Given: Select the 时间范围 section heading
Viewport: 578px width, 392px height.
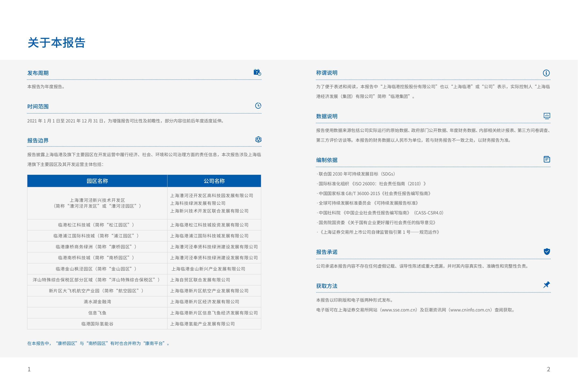Looking at the screenshot, I should click(38, 106).
